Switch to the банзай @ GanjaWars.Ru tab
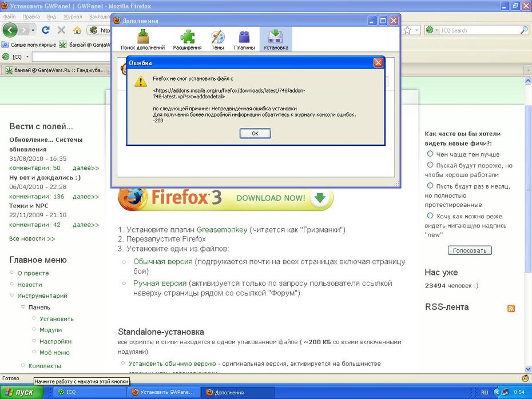 [56, 70]
